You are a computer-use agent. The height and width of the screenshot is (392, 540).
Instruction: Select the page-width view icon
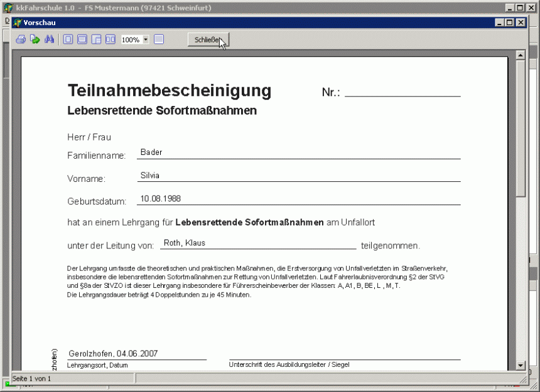click(82, 39)
